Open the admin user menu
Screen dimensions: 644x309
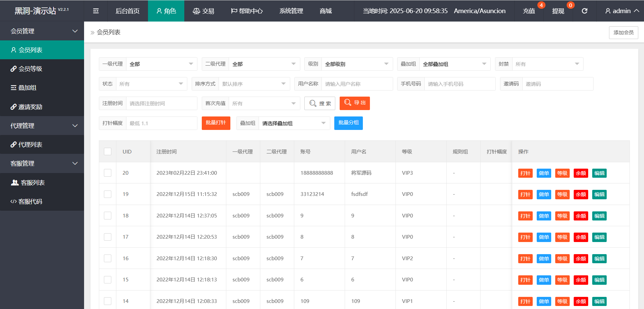(622, 11)
